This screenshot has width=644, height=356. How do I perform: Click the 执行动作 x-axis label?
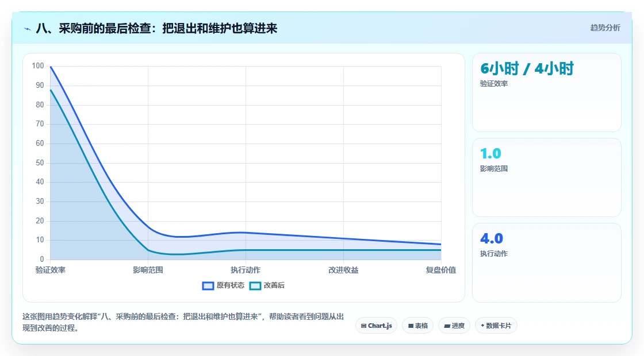[246, 270]
